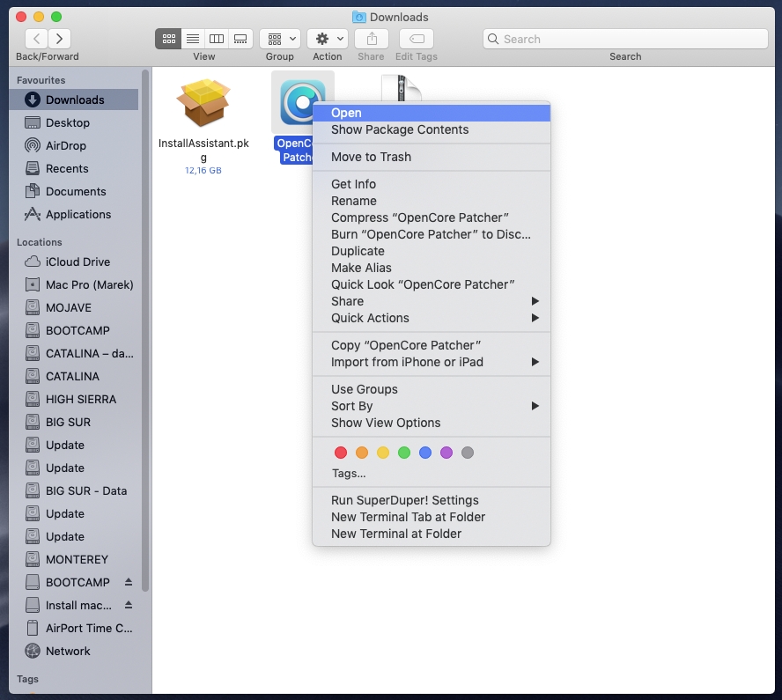Click the Share toolbar button
The width and height of the screenshot is (782, 700).
click(x=372, y=39)
